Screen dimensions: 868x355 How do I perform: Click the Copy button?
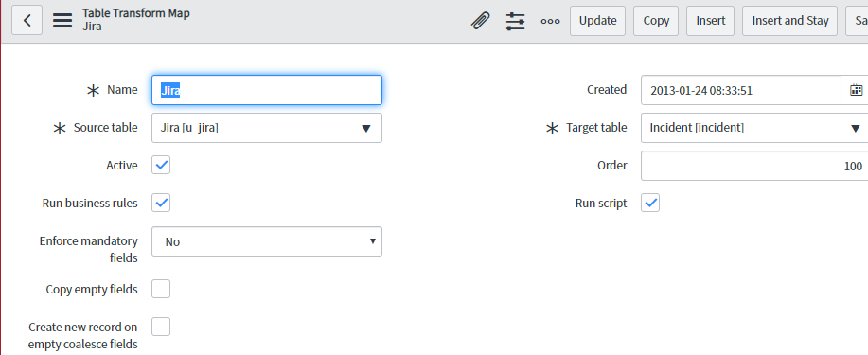(656, 21)
